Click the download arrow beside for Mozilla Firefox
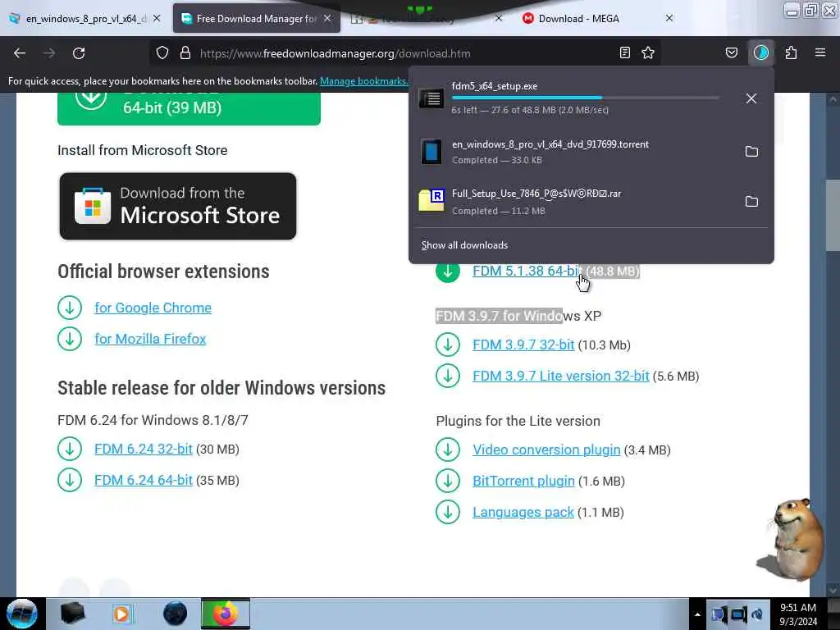Viewport: 840px width, 630px height. [x=70, y=339]
